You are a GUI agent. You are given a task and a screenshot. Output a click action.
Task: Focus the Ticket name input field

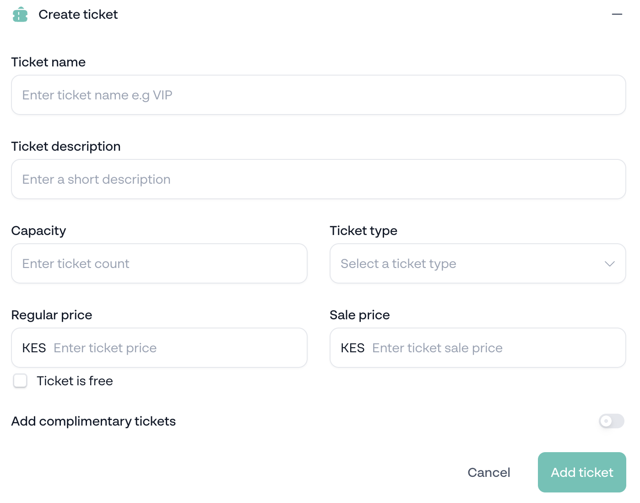click(x=318, y=95)
